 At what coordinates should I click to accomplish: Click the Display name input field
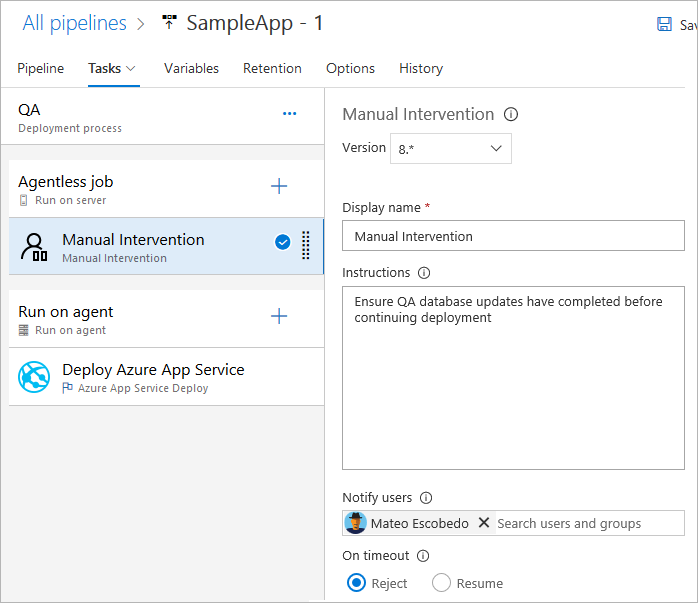click(513, 236)
